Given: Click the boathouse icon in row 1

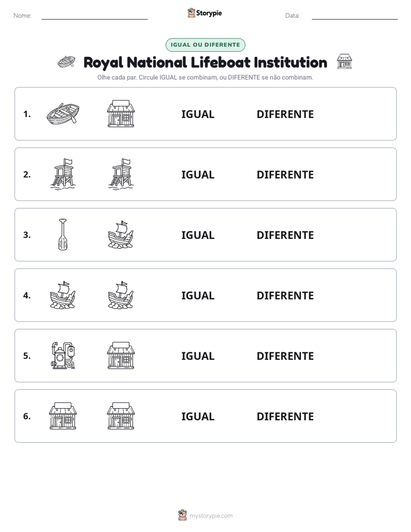Looking at the screenshot, I should point(121,113).
